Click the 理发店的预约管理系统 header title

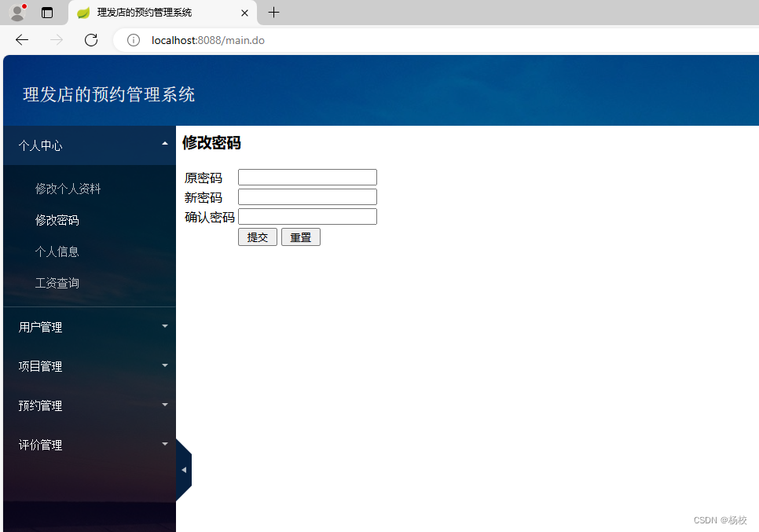(109, 94)
